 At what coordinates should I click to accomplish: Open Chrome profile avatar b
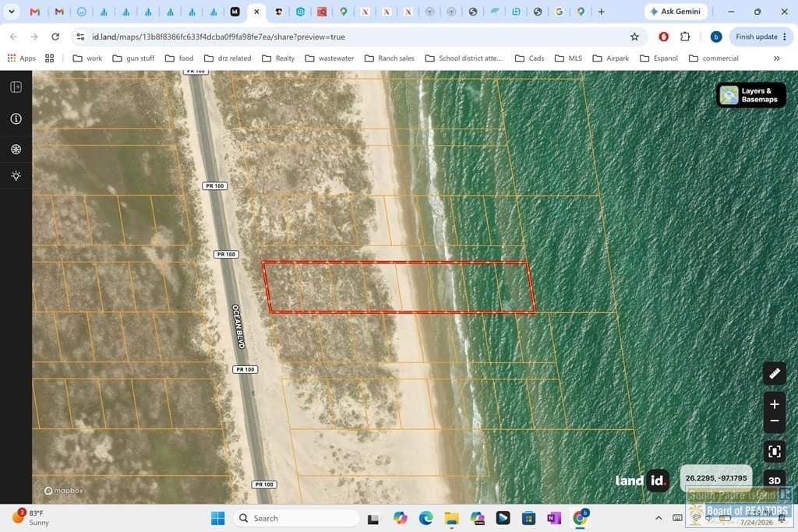(715, 37)
